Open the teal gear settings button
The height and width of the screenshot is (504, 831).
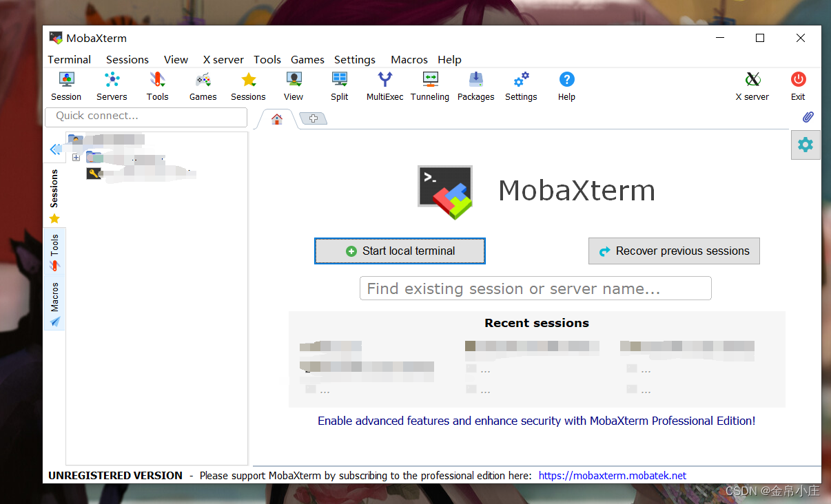point(806,145)
